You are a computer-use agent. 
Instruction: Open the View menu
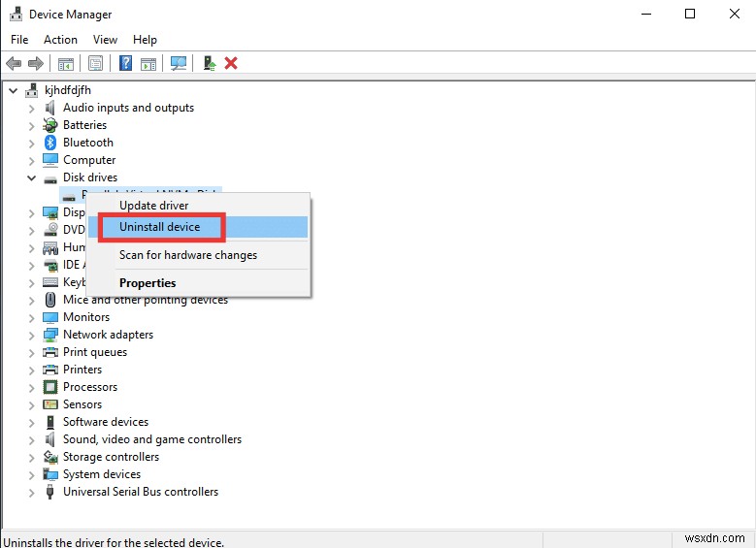(x=105, y=40)
